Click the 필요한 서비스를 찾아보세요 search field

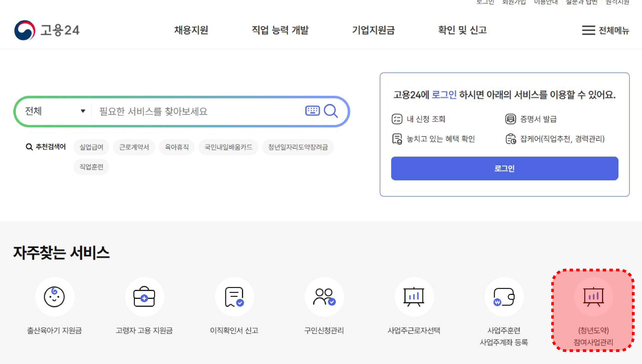click(x=198, y=111)
